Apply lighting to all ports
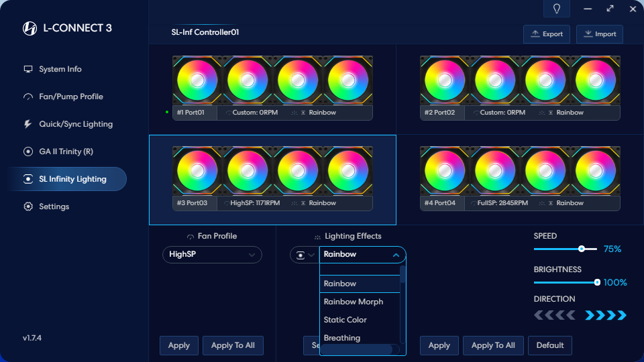The image size is (644, 362). [493, 346]
